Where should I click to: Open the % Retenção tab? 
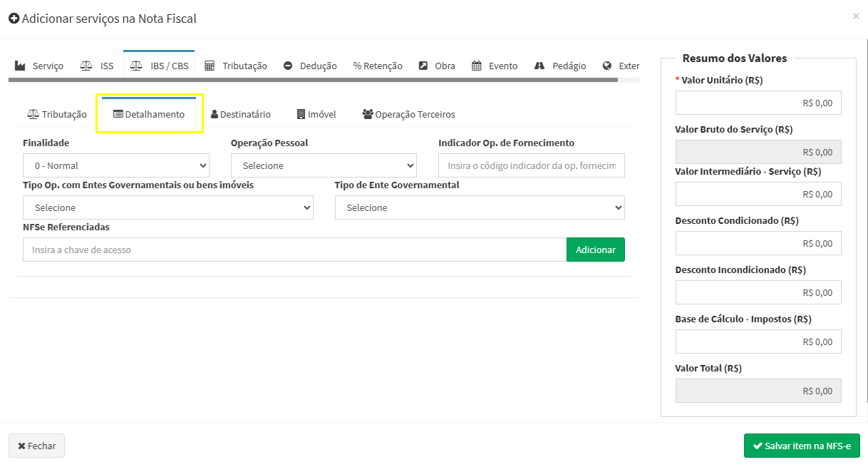[x=378, y=66]
